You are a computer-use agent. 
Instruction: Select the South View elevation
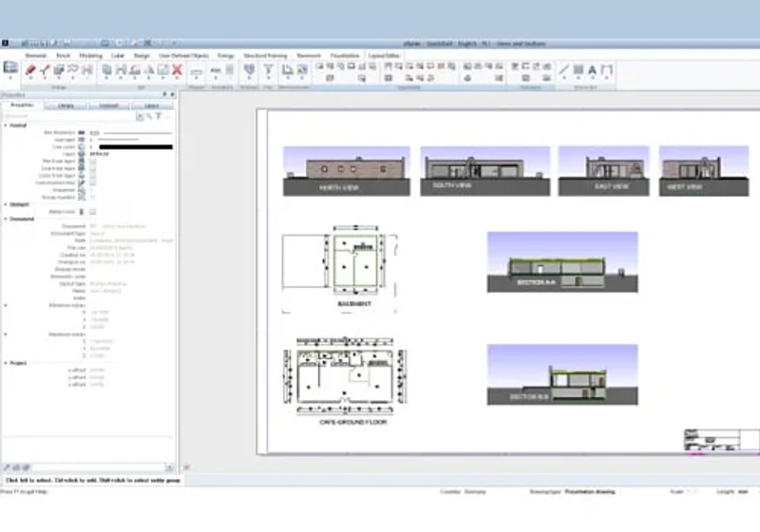[x=485, y=171]
